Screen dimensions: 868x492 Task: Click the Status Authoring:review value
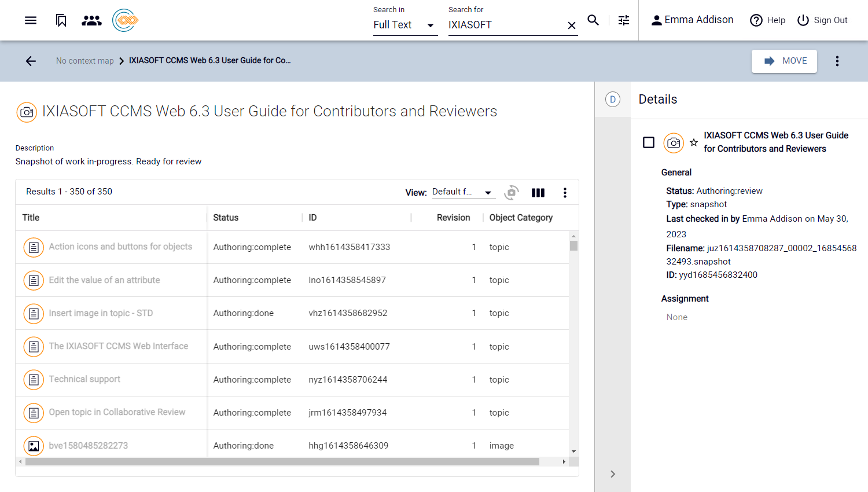(729, 191)
